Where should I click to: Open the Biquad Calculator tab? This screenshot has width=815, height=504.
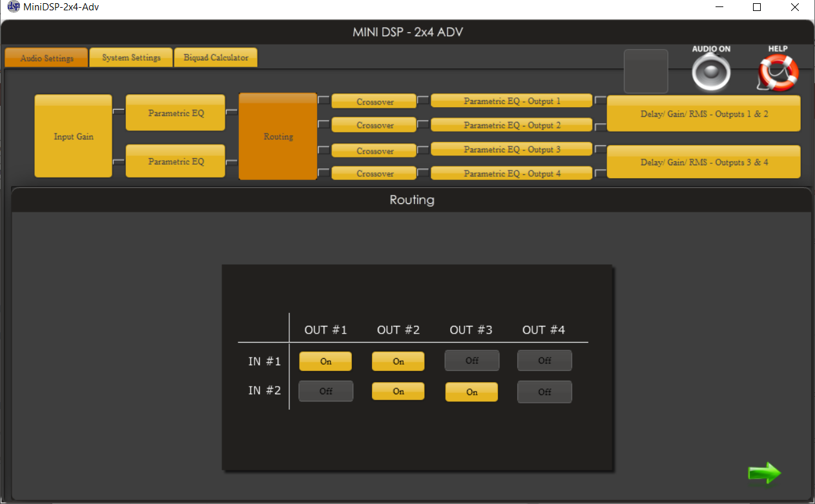pyautogui.click(x=216, y=57)
